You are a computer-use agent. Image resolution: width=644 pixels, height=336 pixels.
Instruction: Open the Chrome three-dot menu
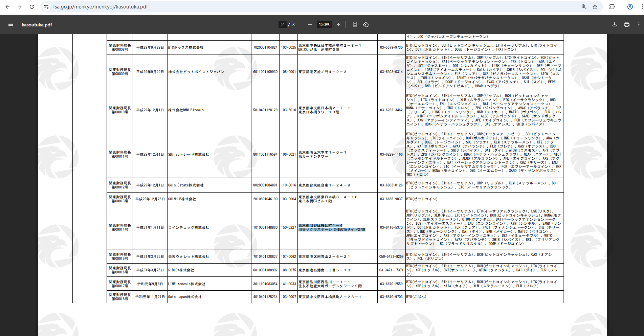pyautogui.click(x=642, y=7)
